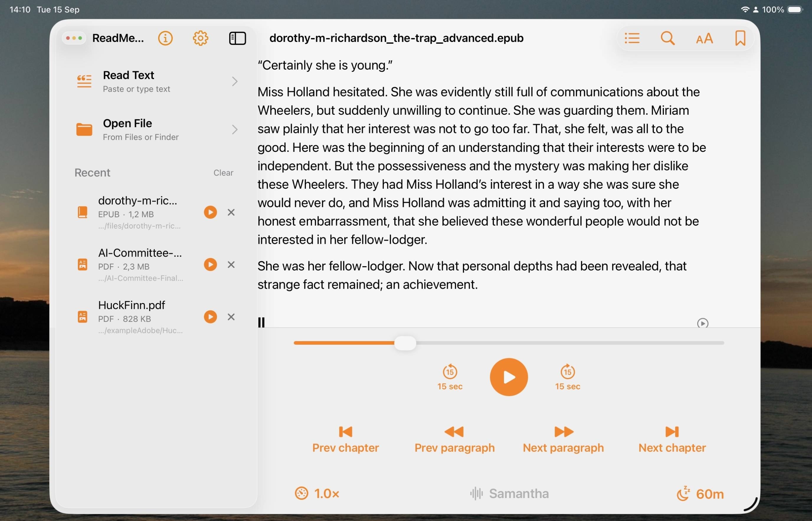This screenshot has width=812, height=521.
Task: Expand the Read Text chevron
Action: pyautogui.click(x=235, y=82)
